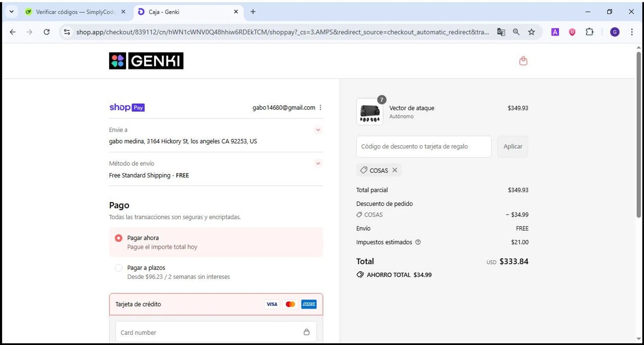Click the Vector de ataque product name
The image size is (644, 345).
pyautogui.click(x=412, y=108)
